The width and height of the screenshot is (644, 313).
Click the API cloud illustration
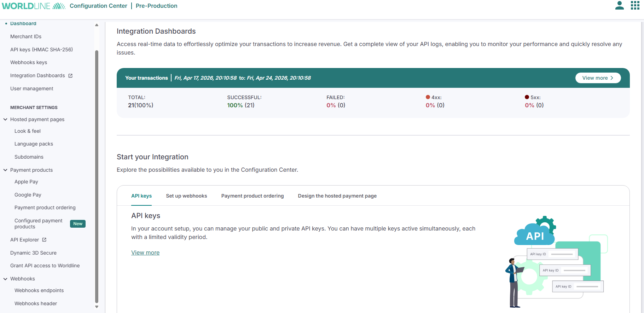535,231
